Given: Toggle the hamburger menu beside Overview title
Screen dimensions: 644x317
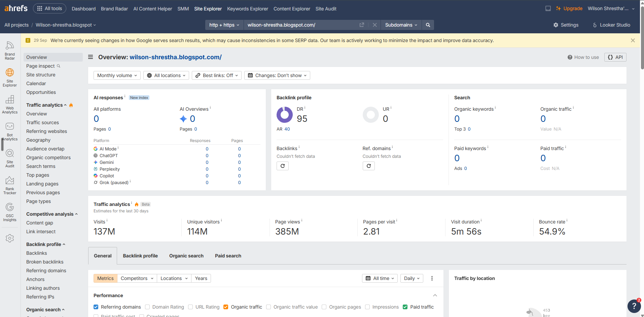Looking at the screenshot, I should pyautogui.click(x=91, y=57).
